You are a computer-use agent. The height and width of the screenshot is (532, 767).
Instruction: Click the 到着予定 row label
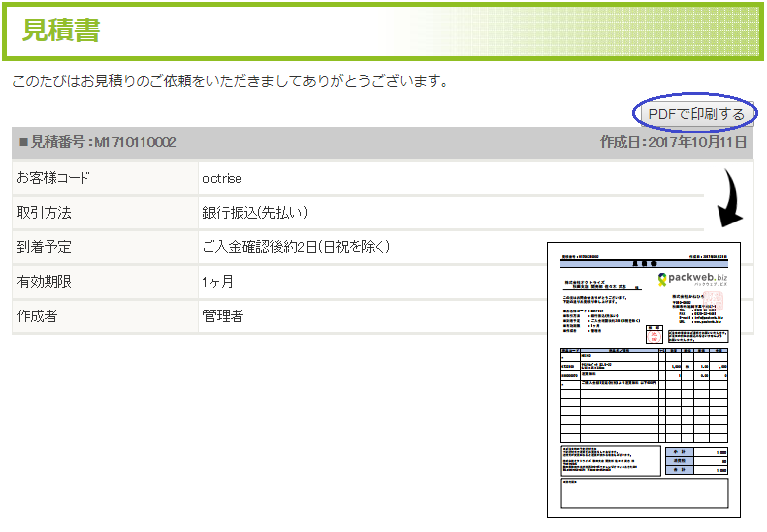tap(45, 247)
